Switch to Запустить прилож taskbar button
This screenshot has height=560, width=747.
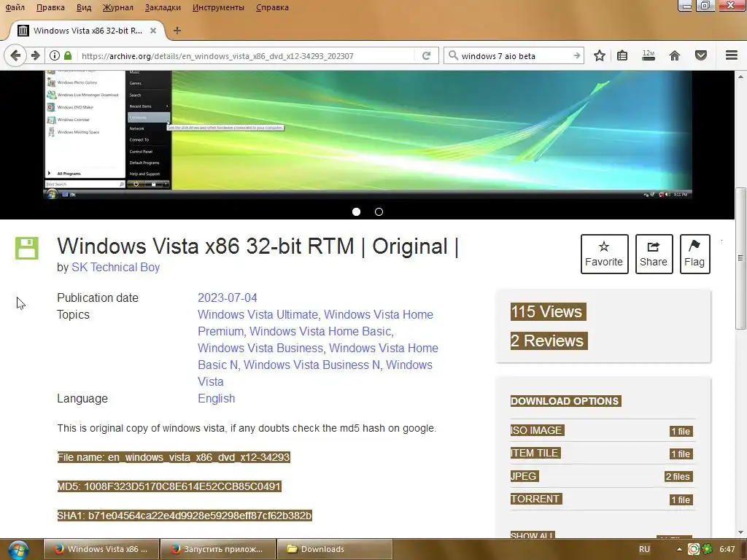218,549
